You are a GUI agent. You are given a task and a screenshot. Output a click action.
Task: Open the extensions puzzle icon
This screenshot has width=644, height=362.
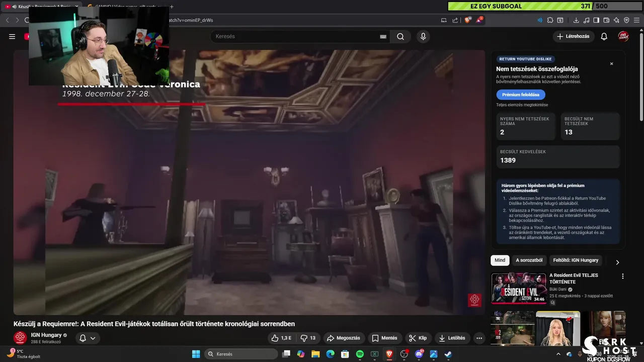(550, 20)
